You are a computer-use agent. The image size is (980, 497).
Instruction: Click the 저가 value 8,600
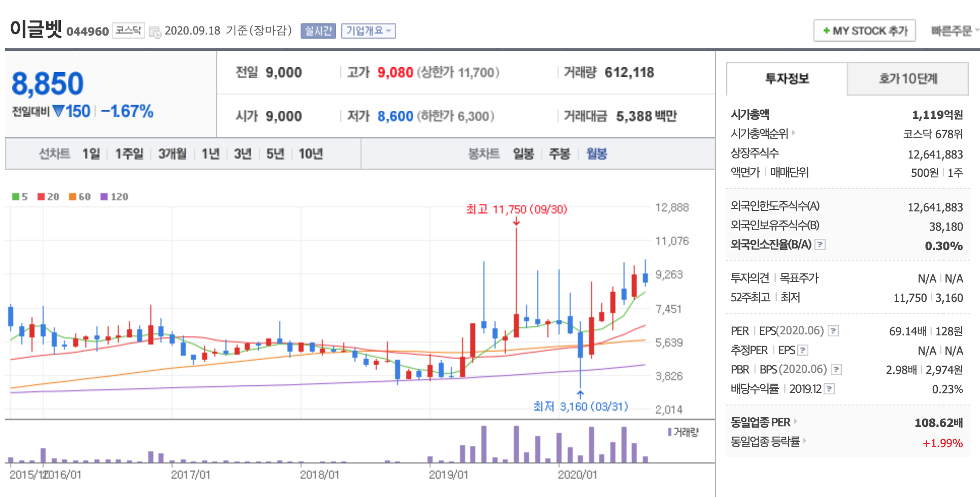tap(395, 116)
